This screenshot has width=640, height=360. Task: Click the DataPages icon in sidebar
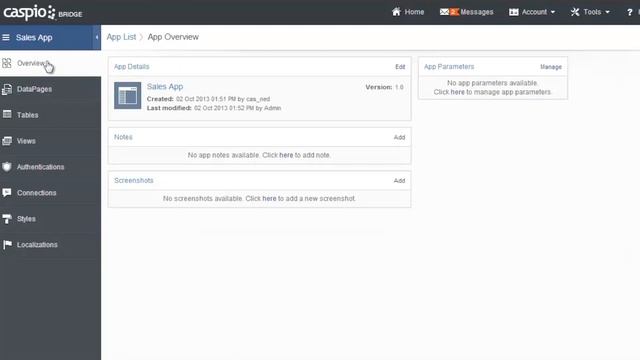7,89
